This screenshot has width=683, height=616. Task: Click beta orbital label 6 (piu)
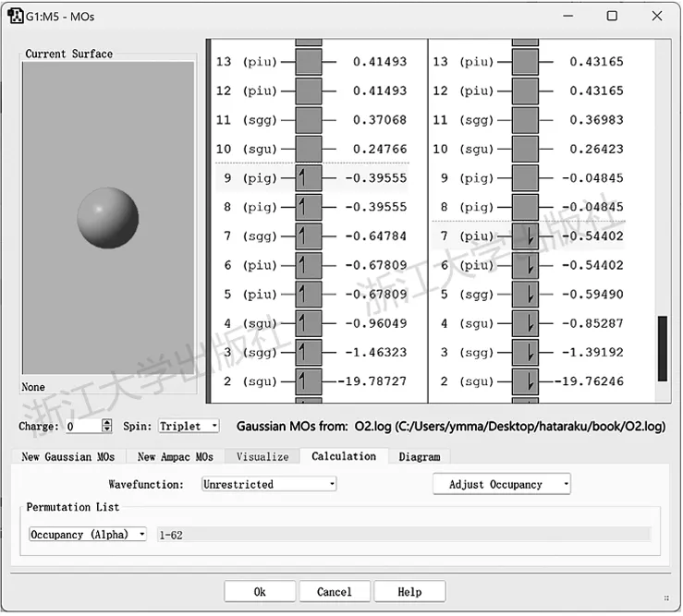tap(467, 266)
